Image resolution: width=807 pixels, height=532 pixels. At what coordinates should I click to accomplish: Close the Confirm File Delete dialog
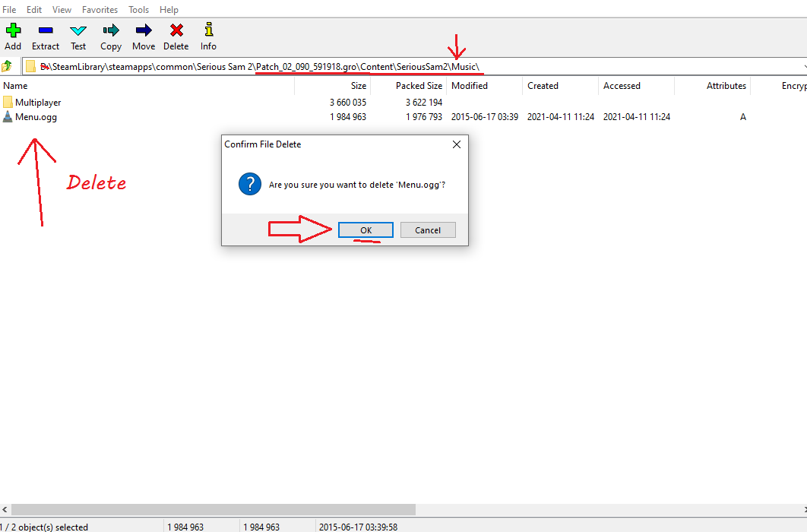457,144
